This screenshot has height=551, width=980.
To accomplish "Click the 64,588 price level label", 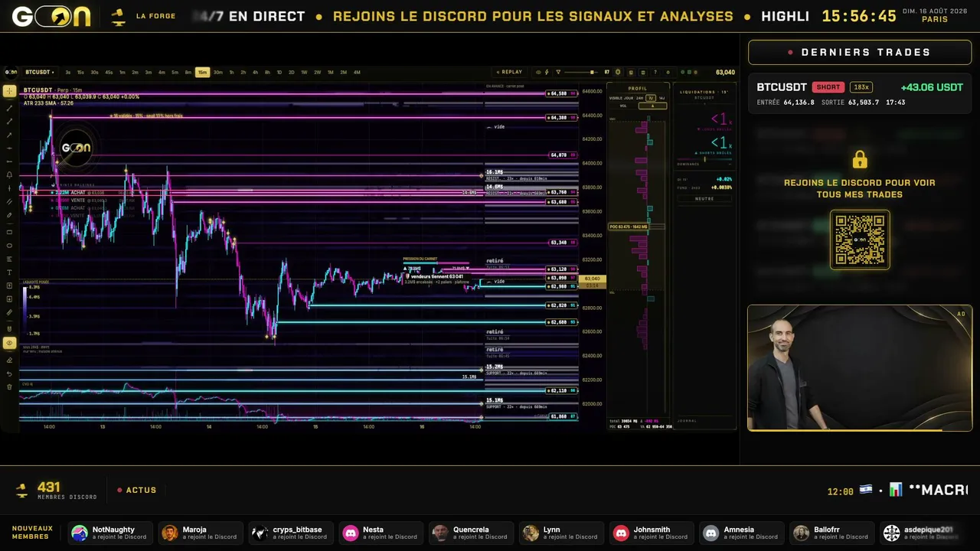I will 562,93.
